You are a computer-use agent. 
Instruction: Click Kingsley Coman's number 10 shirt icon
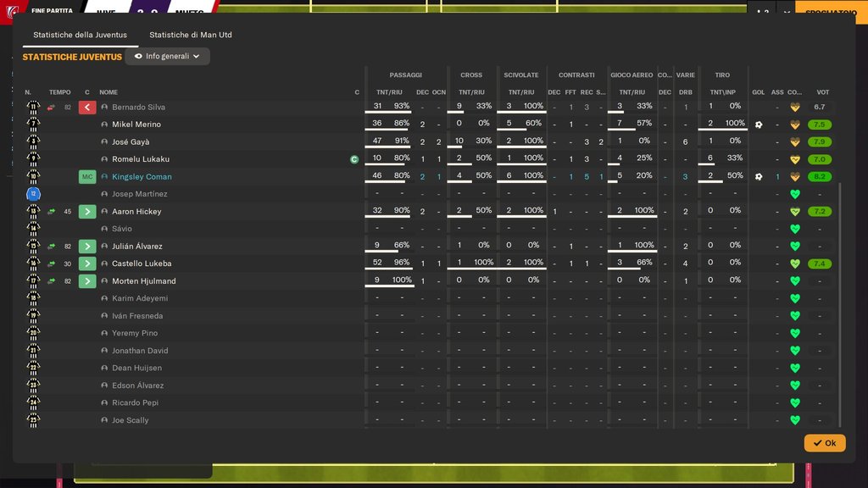[x=33, y=176]
